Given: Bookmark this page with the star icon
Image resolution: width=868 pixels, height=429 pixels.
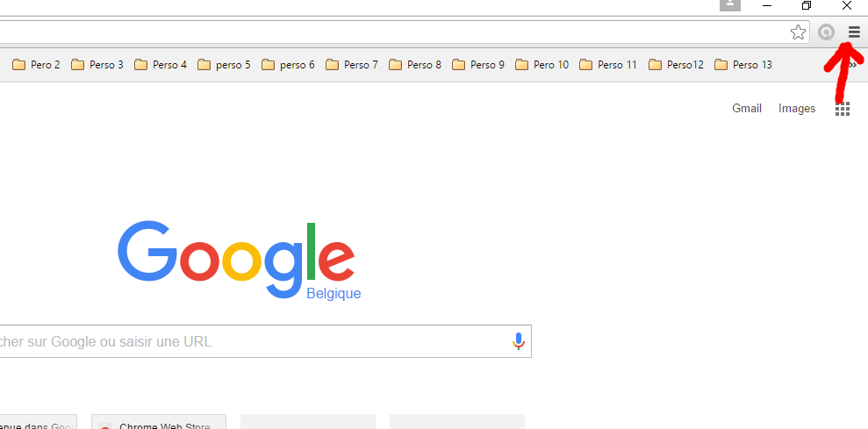Looking at the screenshot, I should pyautogui.click(x=798, y=32).
